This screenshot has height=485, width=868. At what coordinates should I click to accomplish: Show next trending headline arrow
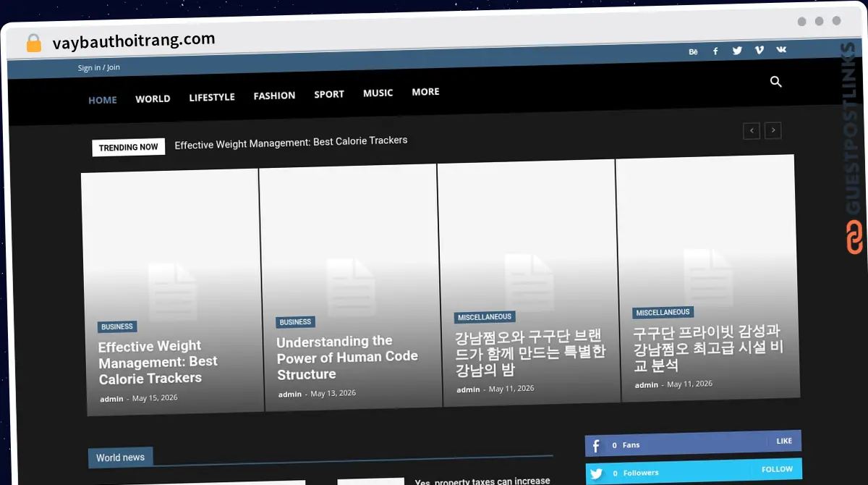click(773, 130)
